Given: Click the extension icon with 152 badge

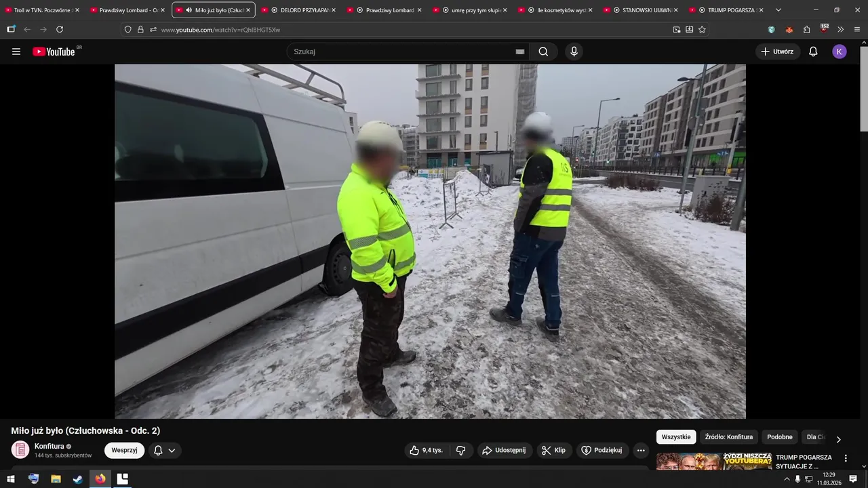Looking at the screenshot, I should click(823, 28).
